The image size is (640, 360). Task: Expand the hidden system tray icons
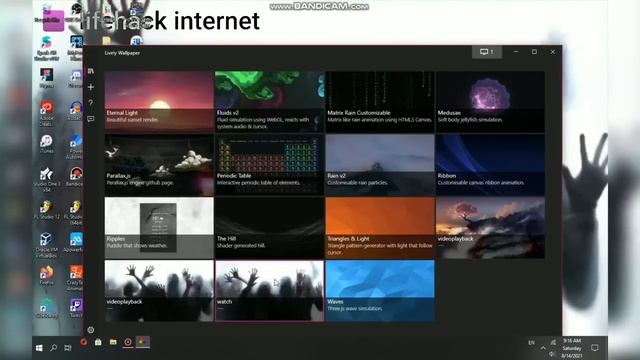(543, 348)
